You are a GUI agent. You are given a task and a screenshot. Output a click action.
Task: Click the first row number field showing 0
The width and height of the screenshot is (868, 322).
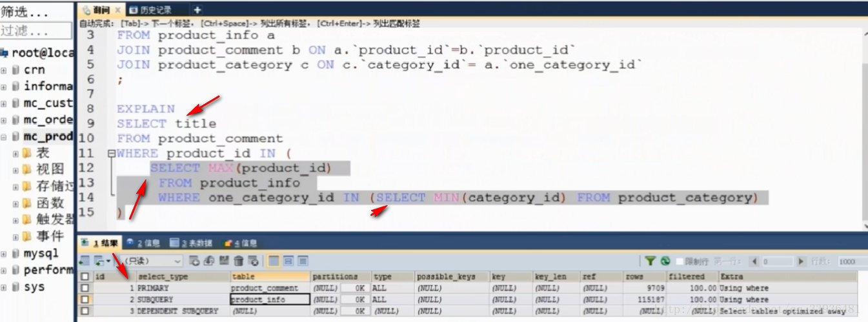[x=778, y=261]
